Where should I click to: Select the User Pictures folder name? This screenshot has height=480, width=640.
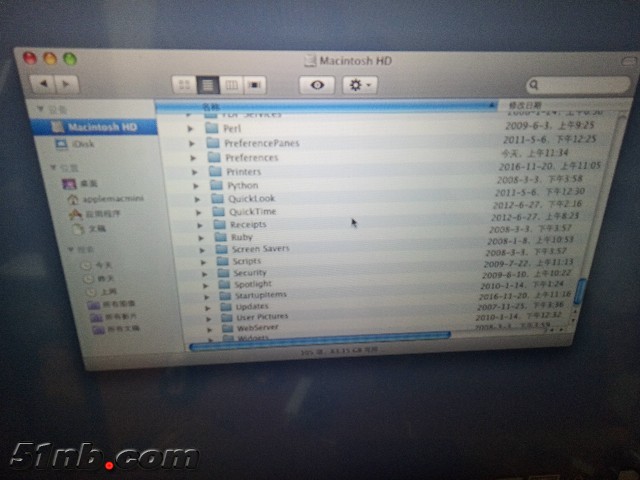[x=262, y=317]
